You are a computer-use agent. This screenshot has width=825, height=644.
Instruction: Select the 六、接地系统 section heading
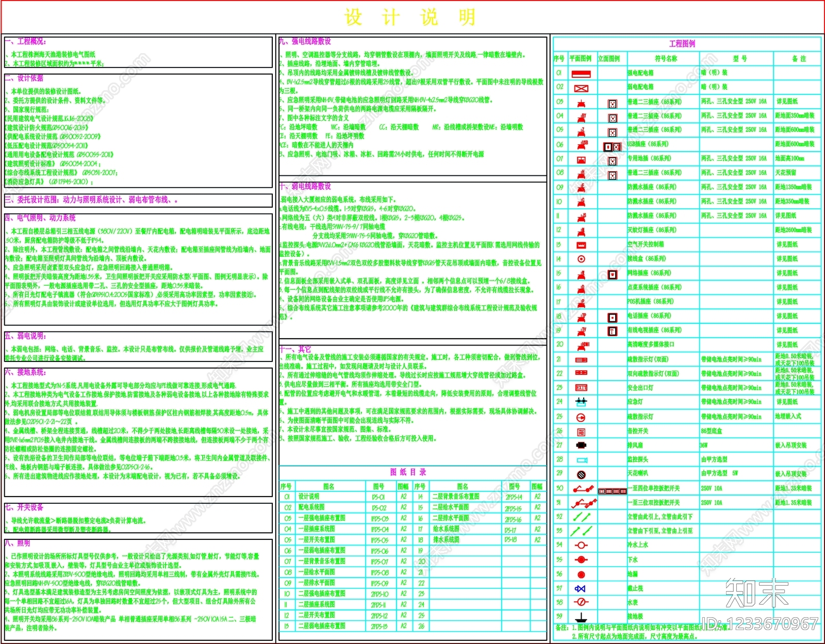25,372
